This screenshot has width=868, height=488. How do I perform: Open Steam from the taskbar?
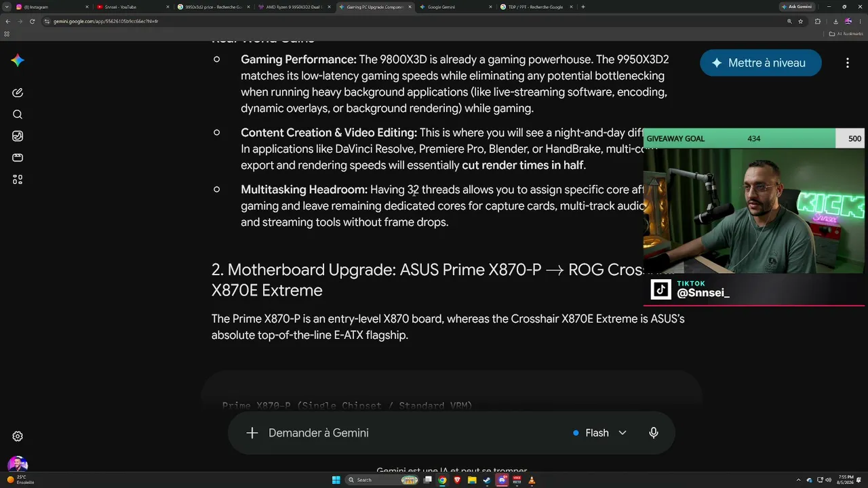coord(487,481)
